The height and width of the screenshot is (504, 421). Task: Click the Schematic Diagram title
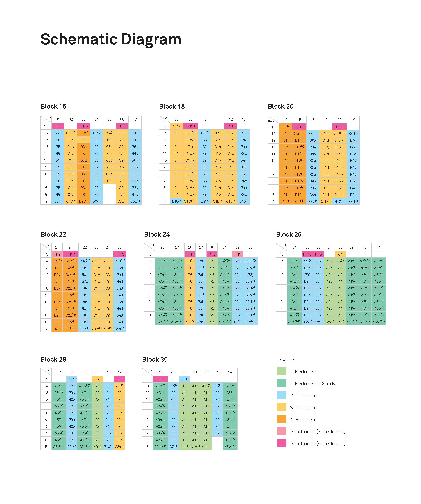coord(111,40)
